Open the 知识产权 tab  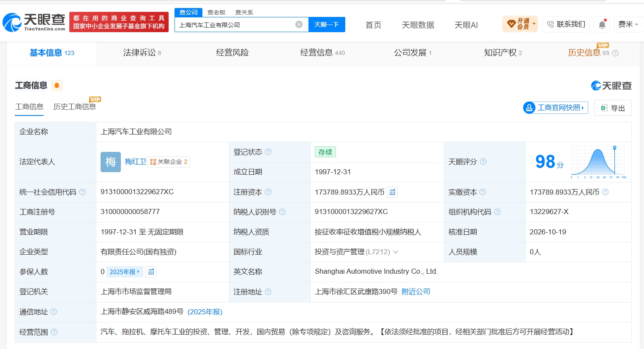coord(503,53)
